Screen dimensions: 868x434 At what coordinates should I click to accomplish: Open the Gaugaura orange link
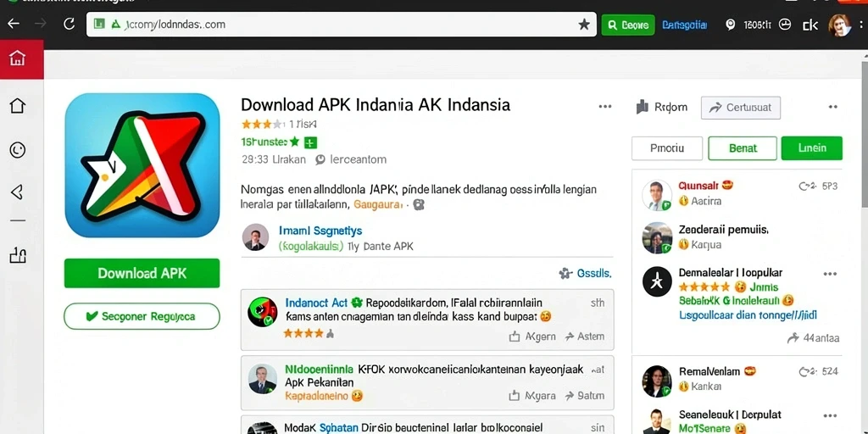[377, 204]
